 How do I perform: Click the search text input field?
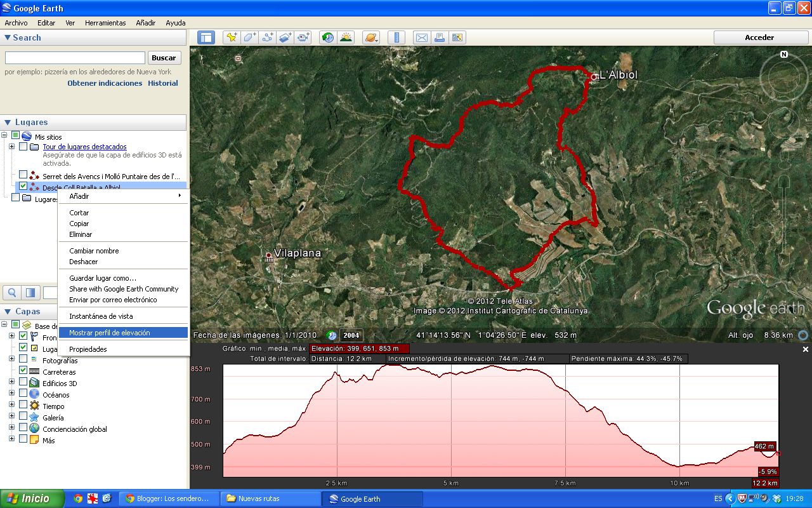coord(75,58)
